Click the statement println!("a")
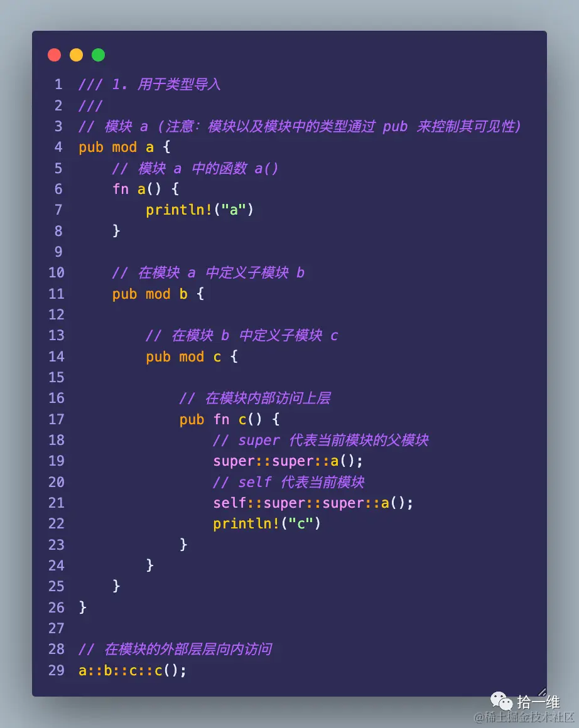Screen dimensions: 579x728 (x=200, y=210)
